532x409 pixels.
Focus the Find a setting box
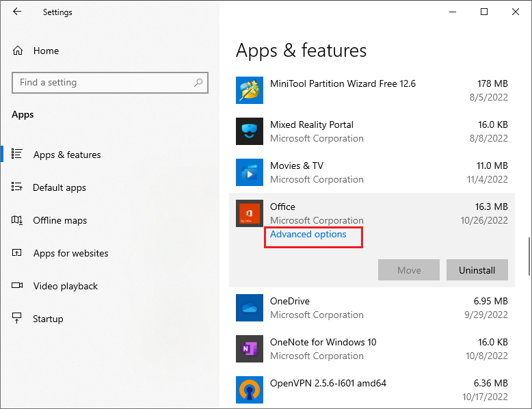pos(110,83)
